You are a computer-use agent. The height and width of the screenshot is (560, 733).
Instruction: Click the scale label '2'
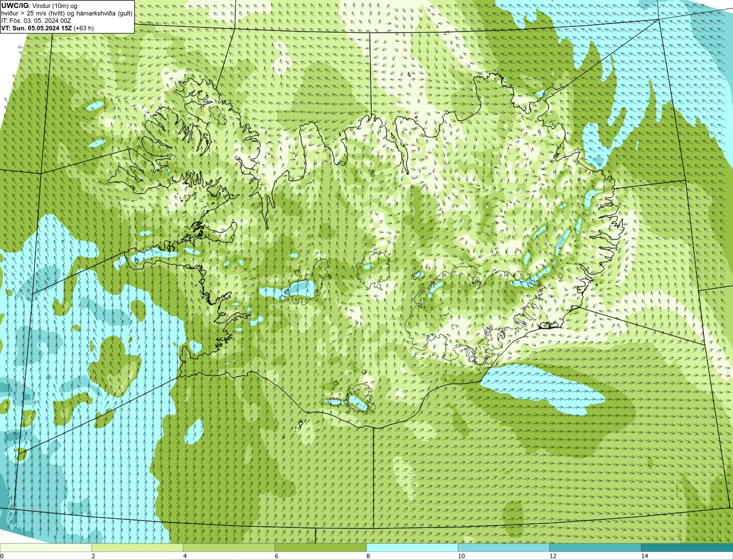(93, 556)
